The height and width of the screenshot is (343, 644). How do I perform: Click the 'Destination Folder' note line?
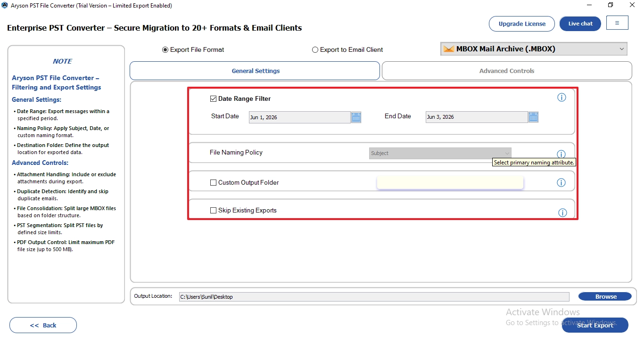click(62, 148)
